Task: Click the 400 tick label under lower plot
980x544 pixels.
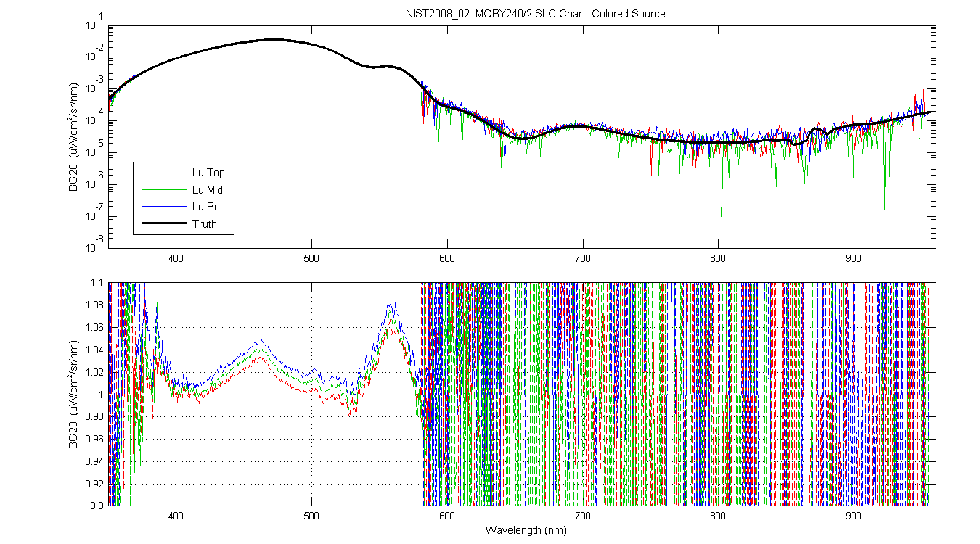Action: [x=176, y=515]
